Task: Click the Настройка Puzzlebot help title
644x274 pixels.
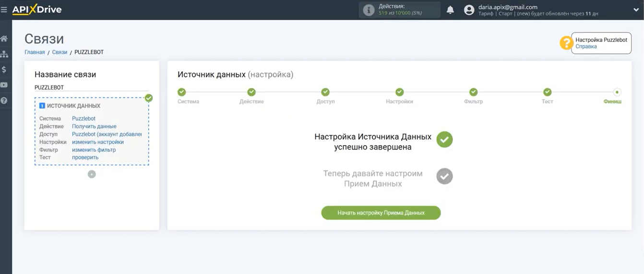Action: click(601, 40)
